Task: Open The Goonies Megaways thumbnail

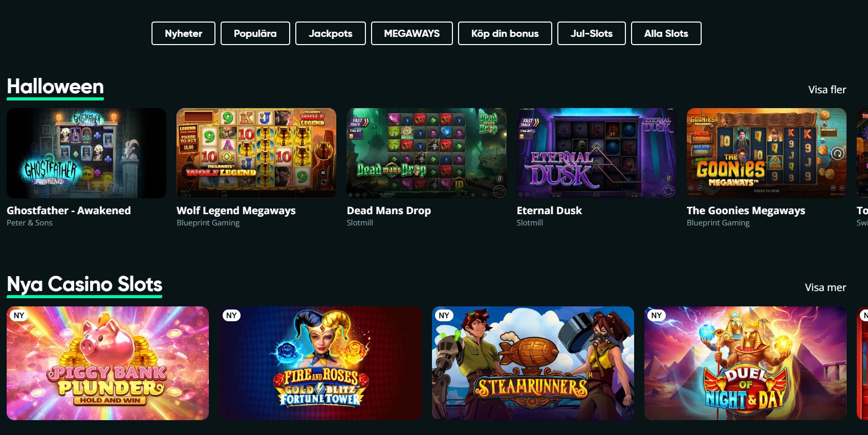Action: (x=766, y=153)
